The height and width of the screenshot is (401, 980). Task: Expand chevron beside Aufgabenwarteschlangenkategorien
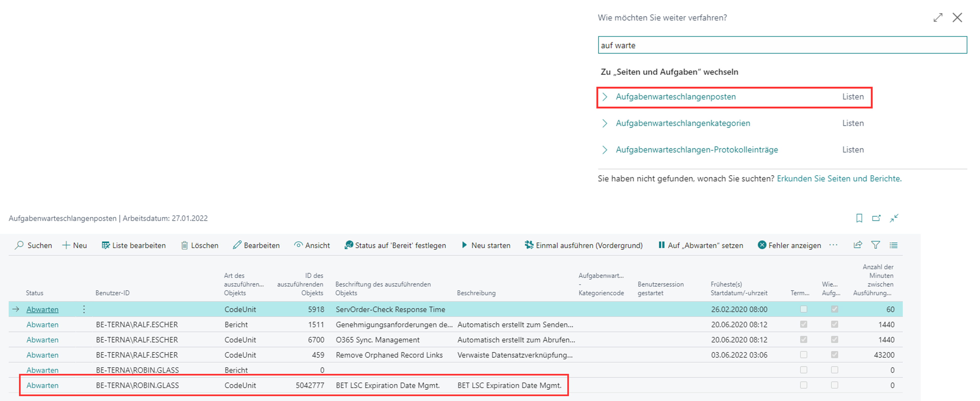[x=605, y=123]
